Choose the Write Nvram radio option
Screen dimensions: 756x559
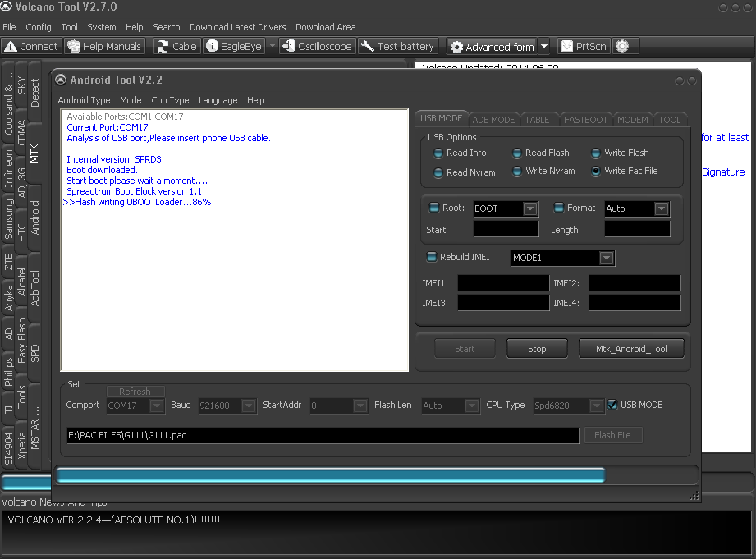pos(517,172)
